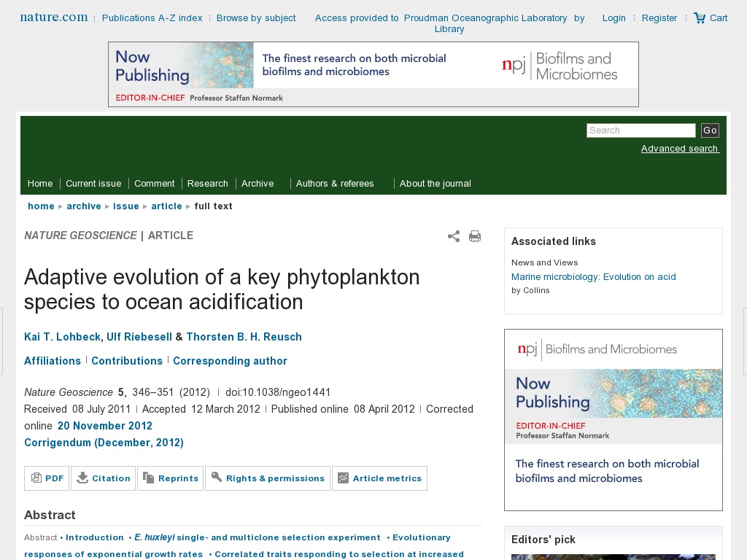Click the PDF document icon

pos(36,478)
